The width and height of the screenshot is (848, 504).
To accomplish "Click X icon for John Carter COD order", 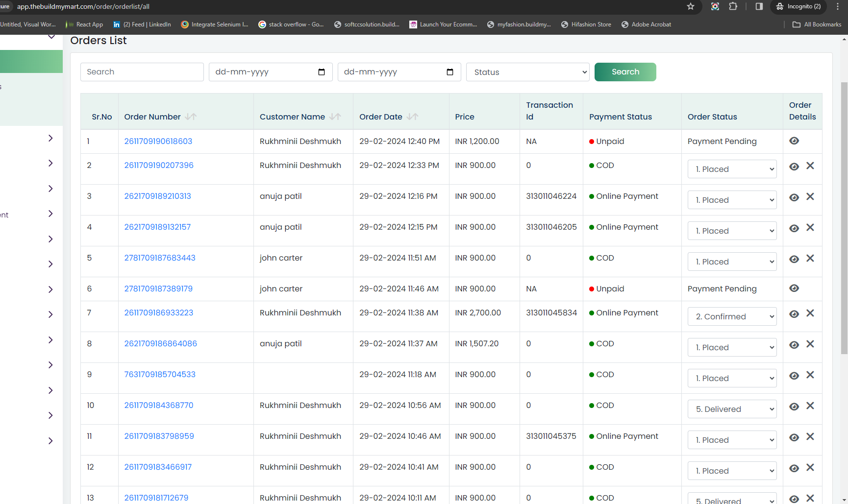I will (810, 259).
